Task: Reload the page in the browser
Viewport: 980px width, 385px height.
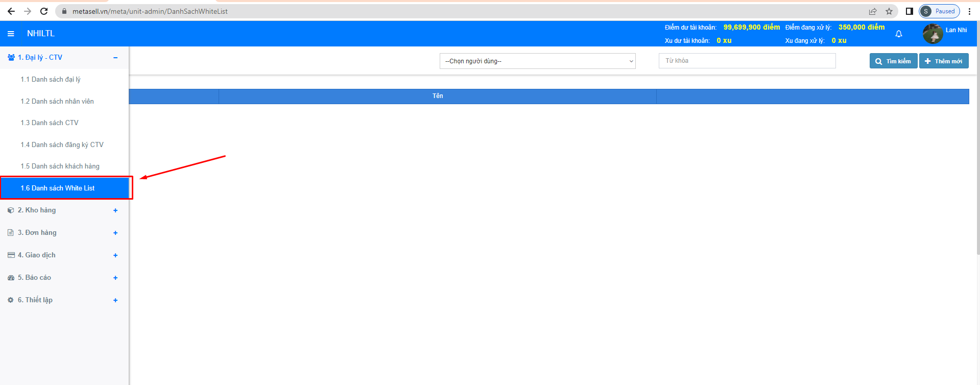Action: pos(44,11)
